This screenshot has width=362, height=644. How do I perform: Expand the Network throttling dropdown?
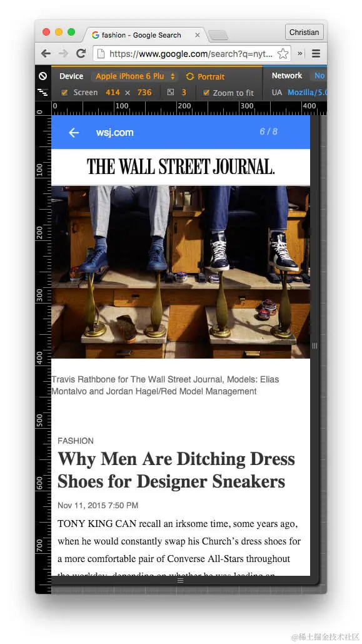click(x=319, y=76)
